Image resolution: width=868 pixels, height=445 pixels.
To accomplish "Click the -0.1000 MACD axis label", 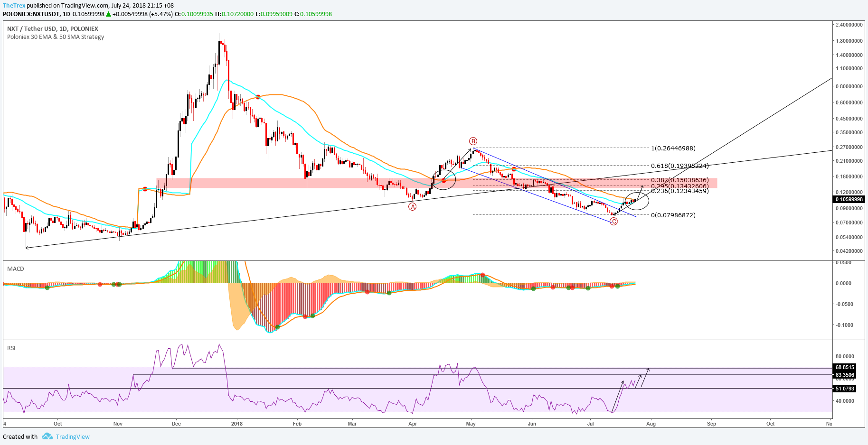I will [x=844, y=325].
